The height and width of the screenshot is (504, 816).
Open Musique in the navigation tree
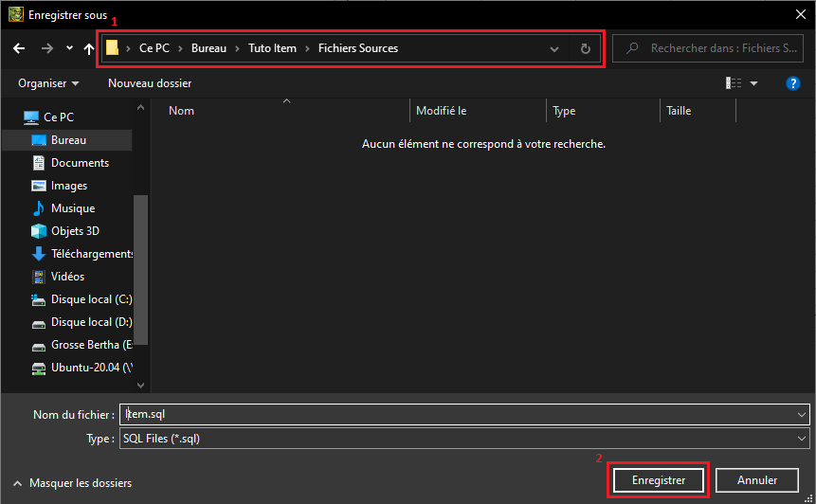click(x=73, y=208)
